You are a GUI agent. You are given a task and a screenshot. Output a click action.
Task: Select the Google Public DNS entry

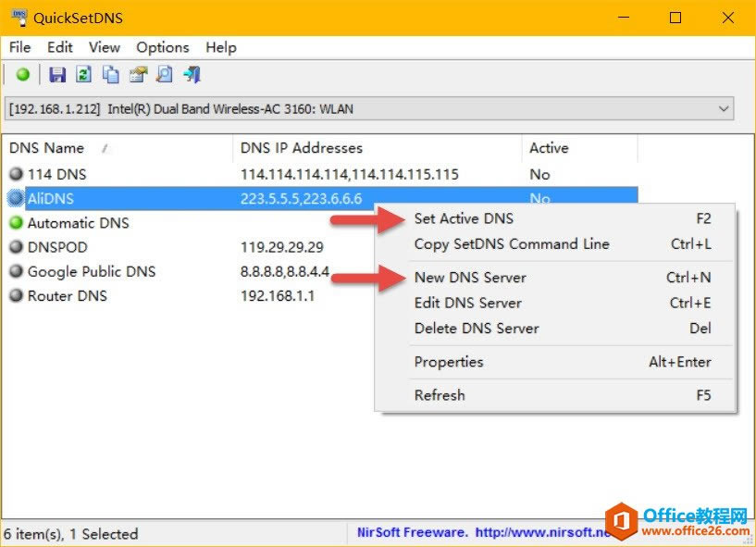tap(92, 271)
